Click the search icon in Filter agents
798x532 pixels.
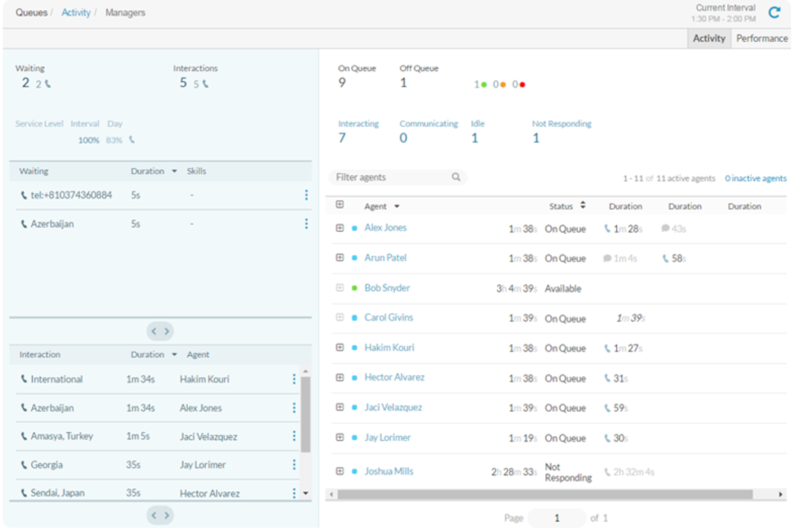pos(456,177)
